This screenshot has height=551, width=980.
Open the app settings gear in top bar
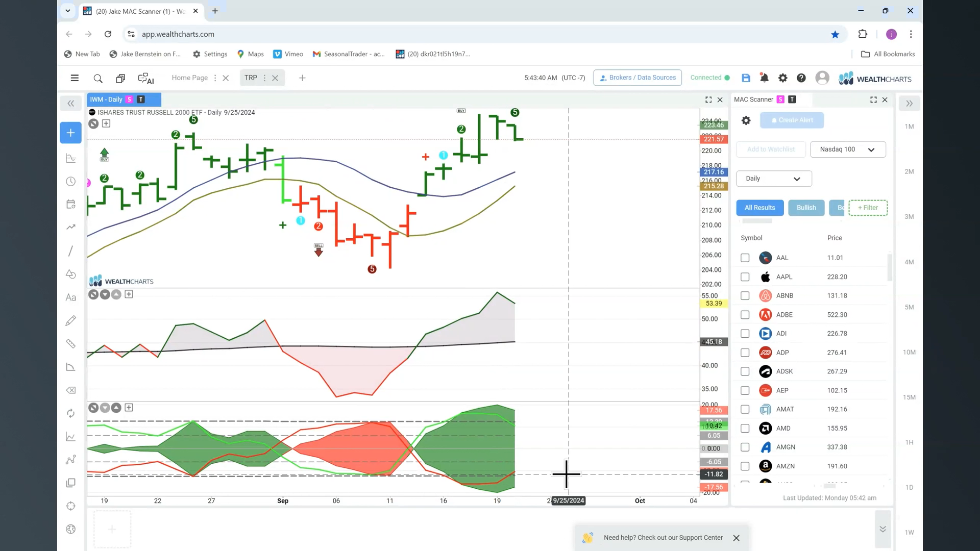pos(782,78)
